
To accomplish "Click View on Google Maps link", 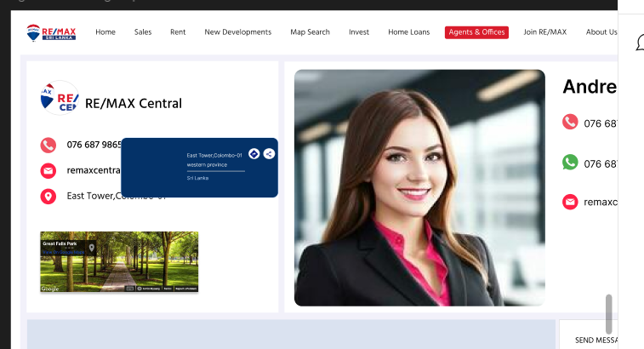I will (x=63, y=252).
